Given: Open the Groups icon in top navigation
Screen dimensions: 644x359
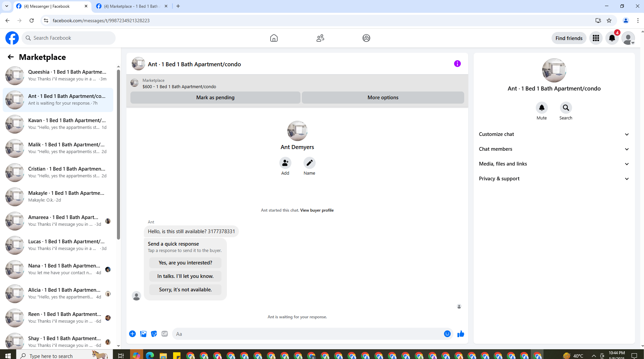Looking at the screenshot, I should click(366, 38).
